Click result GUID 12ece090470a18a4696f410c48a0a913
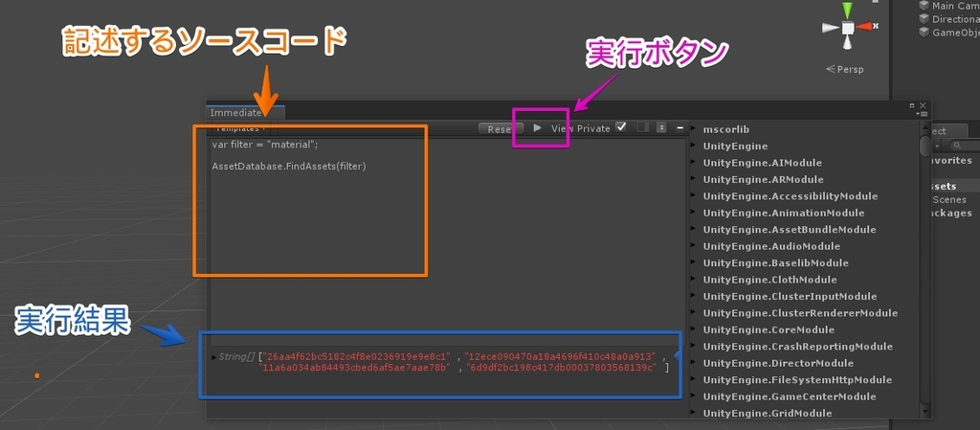 pos(560,356)
